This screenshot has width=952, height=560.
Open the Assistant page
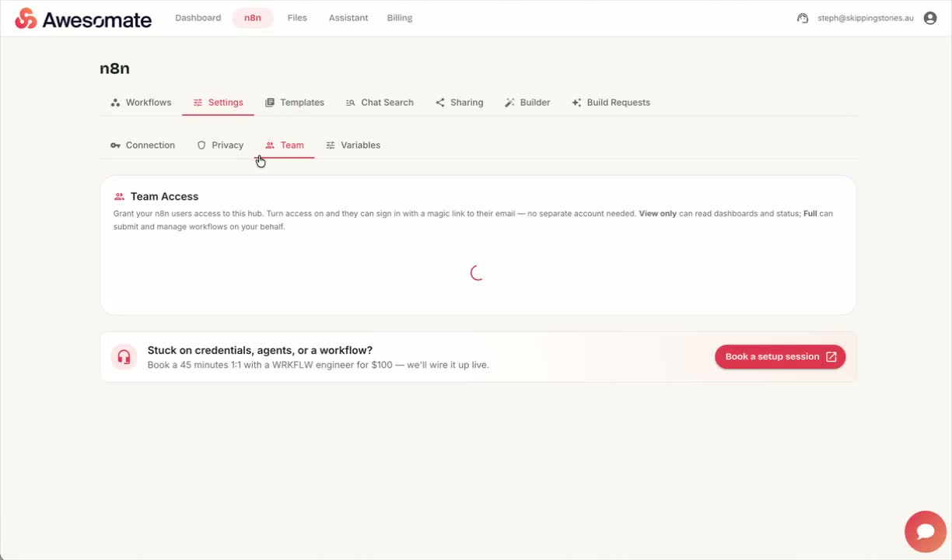(348, 18)
